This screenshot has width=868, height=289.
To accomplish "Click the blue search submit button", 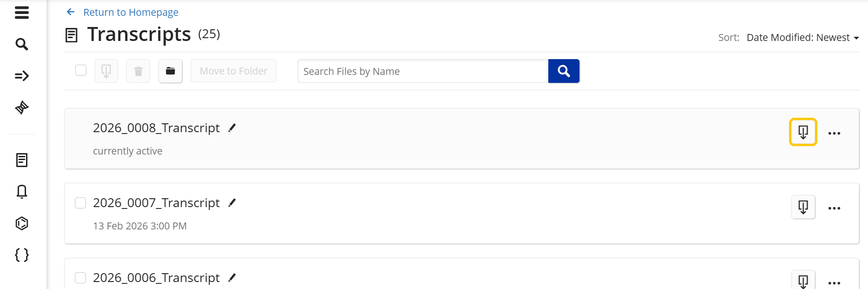I will (564, 71).
